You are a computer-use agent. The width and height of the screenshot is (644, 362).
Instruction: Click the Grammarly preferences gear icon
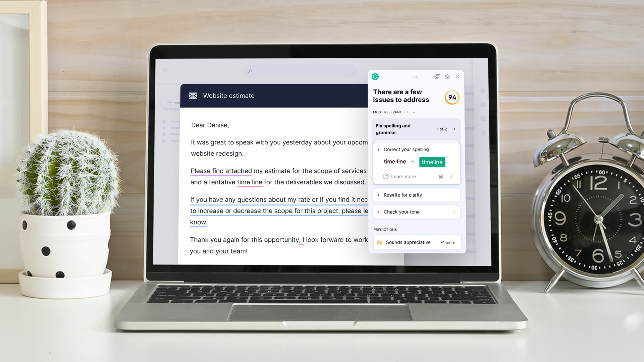447,76
